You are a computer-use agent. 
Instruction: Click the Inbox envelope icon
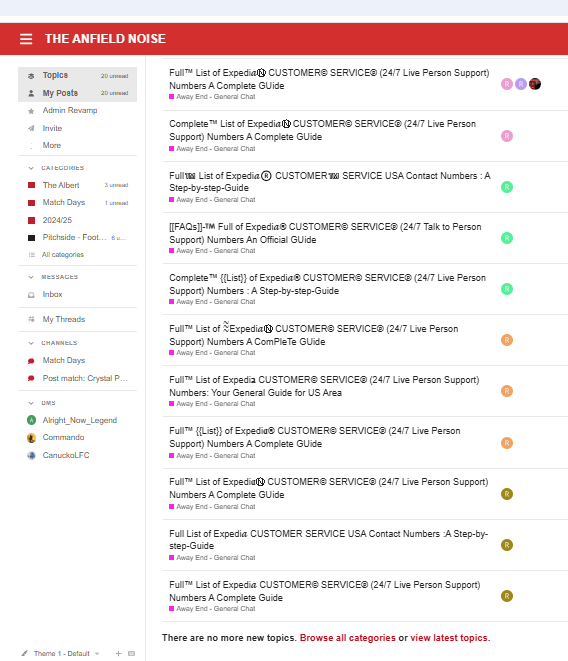[31, 295]
